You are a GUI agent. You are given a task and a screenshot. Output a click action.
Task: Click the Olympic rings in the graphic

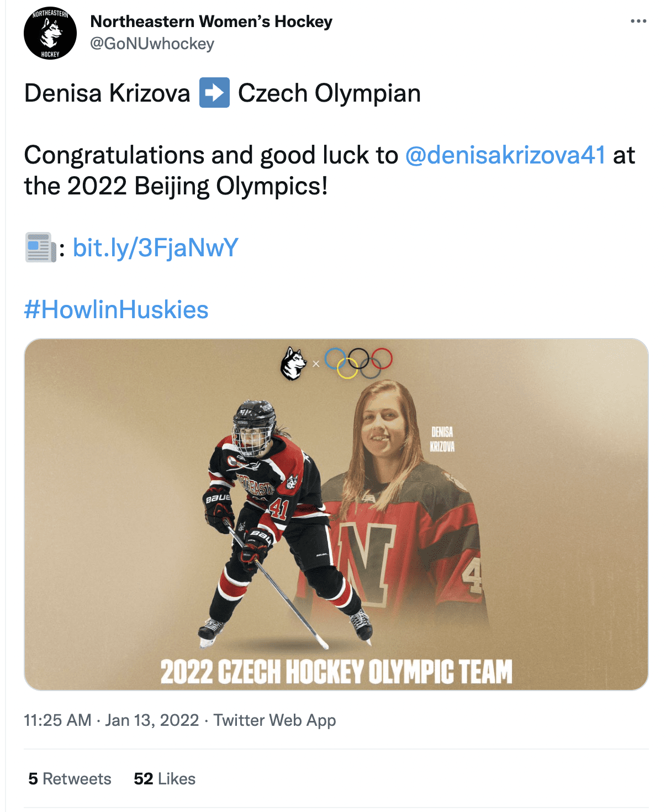pos(358,362)
